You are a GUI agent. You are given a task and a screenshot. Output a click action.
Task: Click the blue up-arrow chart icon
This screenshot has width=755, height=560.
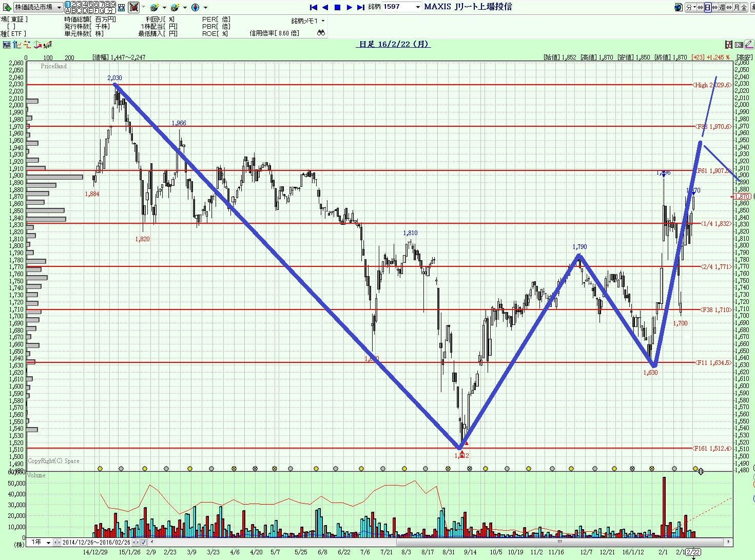click(16, 45)
